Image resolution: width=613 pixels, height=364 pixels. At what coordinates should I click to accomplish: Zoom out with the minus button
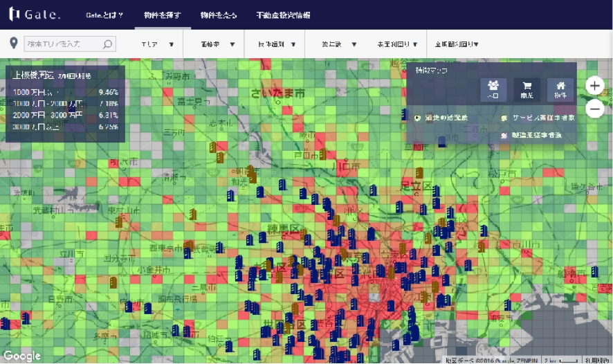pos(594,109)
